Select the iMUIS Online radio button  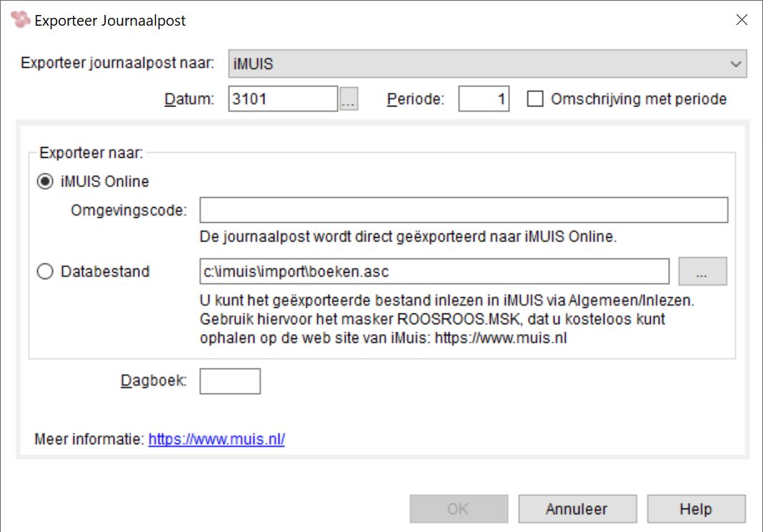45,181
